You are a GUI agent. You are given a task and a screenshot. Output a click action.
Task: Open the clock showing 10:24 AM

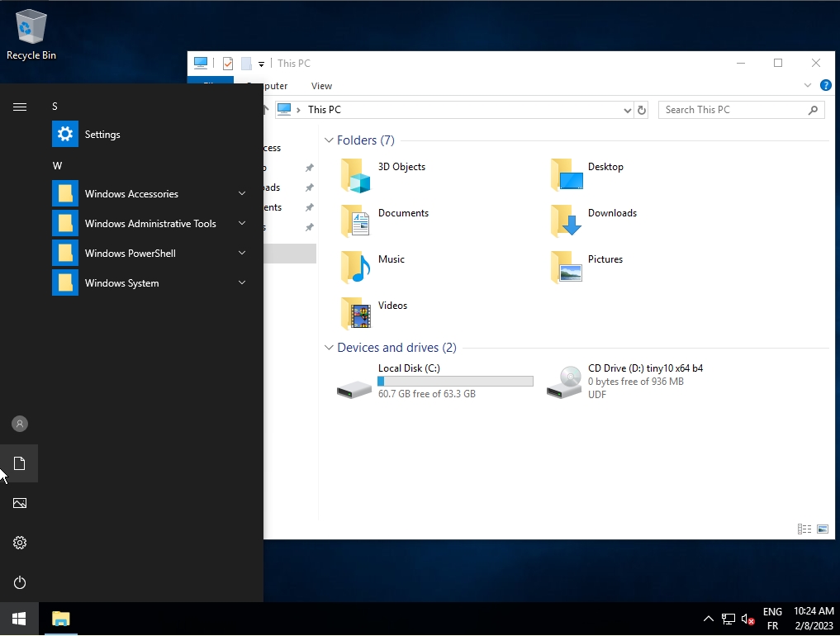tap(814, 619)
